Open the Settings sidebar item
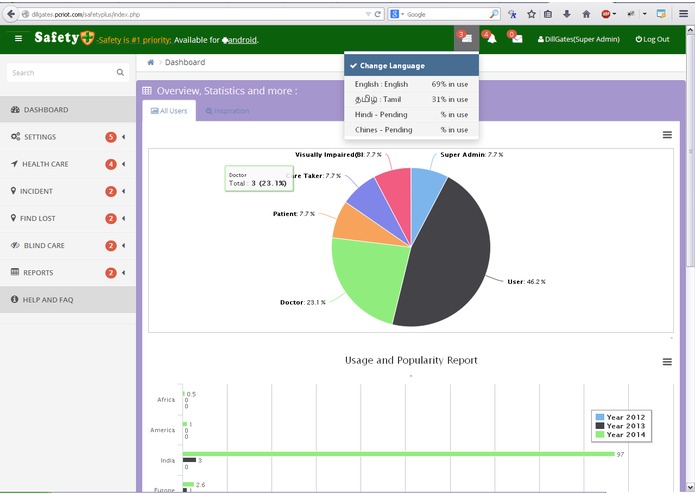 pyautogui.click(x=68, y=137)
